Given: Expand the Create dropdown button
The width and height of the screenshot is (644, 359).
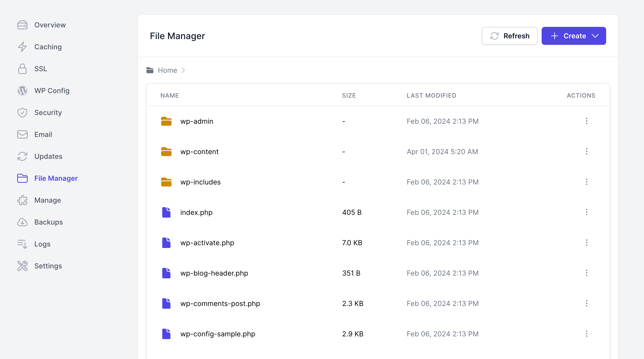Looking at the screenshot, I should (574, 36).
